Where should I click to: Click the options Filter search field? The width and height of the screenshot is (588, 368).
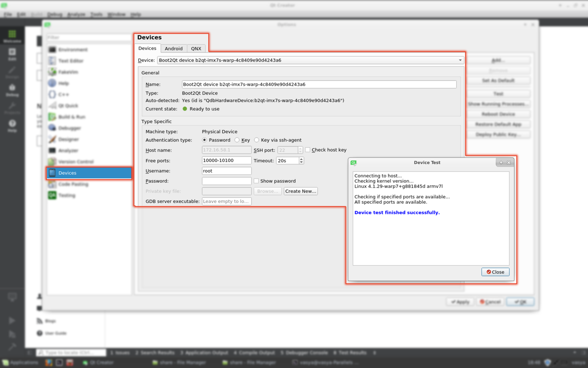(x=89, y=38)
